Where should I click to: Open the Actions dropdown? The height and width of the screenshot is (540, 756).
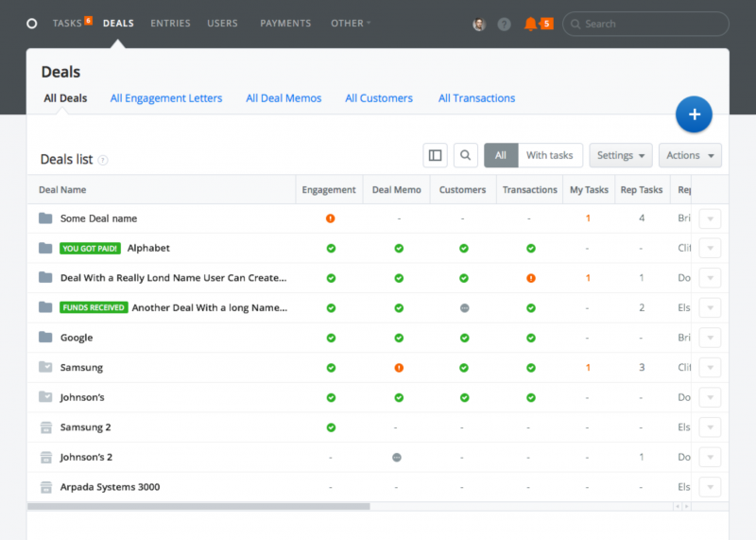pos(690,155)
